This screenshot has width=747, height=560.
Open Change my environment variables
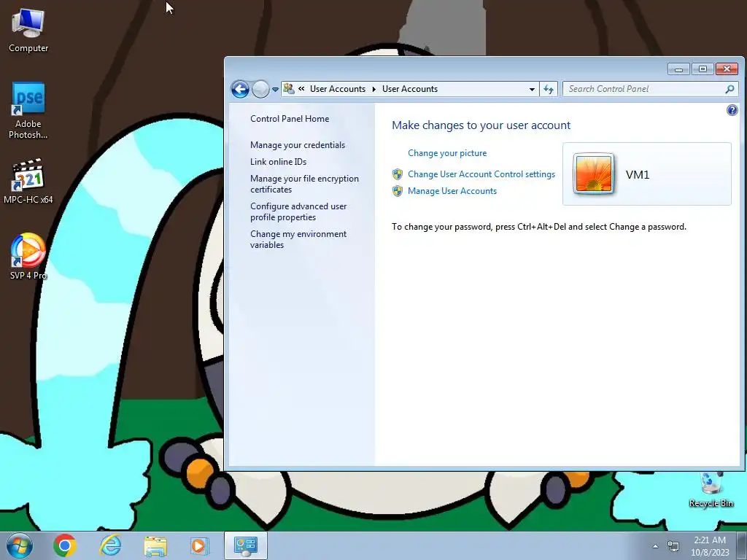298,239
